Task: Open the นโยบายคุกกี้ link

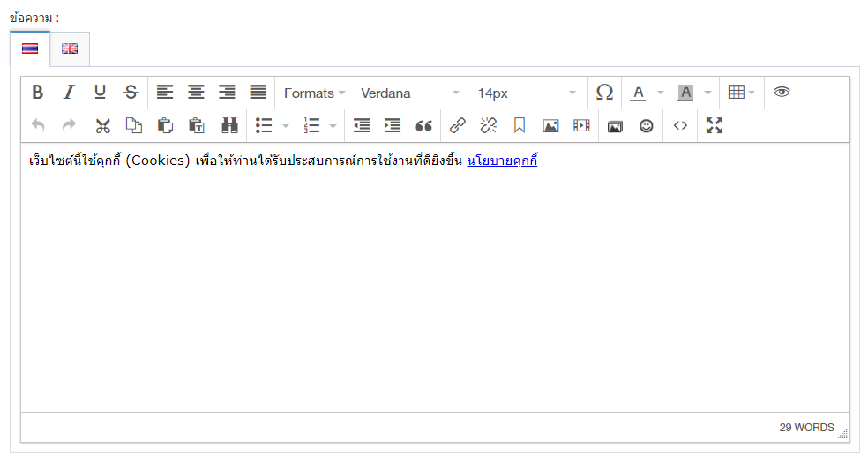Action: pyautogui.click(x=502, y=161)
